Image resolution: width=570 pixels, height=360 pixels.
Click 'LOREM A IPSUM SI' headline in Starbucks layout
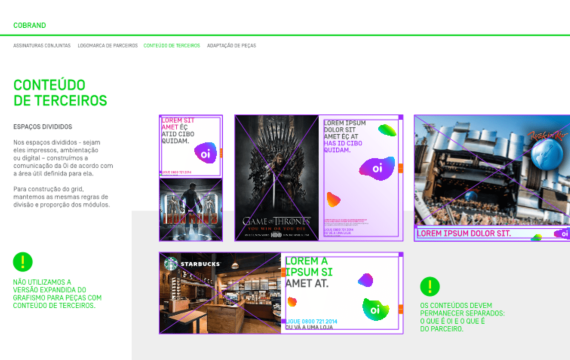pos(309,267)
